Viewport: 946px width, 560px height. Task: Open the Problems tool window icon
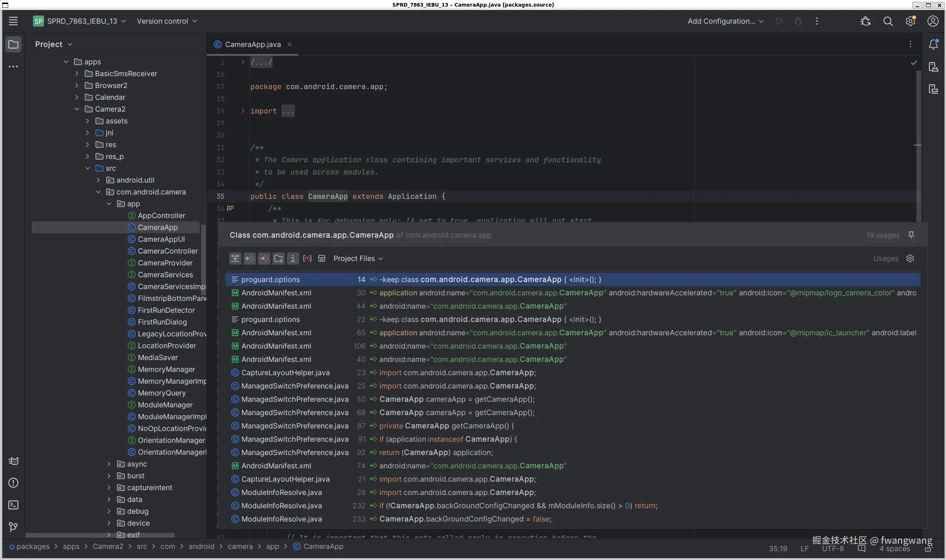(x=13, y=483)
